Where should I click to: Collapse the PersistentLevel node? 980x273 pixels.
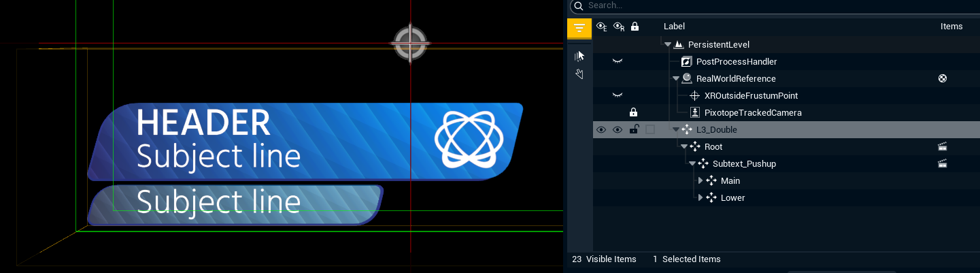(x=668, y=45)
